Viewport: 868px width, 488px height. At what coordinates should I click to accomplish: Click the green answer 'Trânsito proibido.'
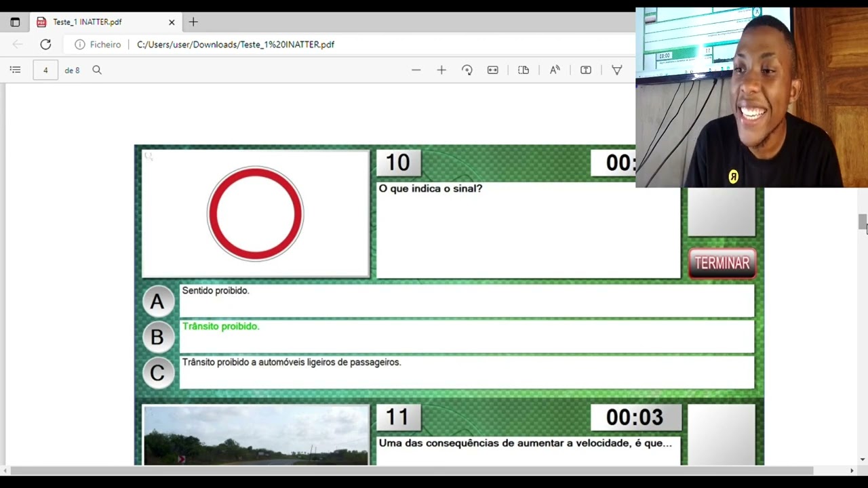(220, 327)
